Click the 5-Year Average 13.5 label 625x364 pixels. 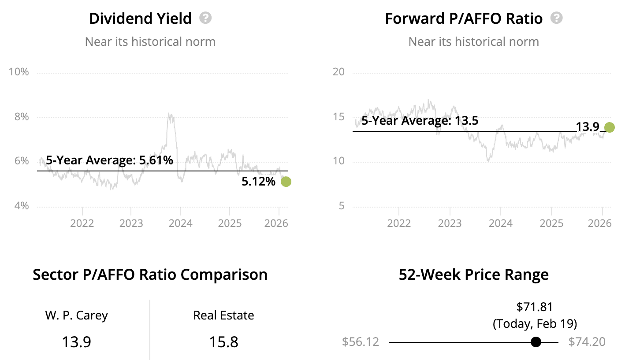coord(420,121)
